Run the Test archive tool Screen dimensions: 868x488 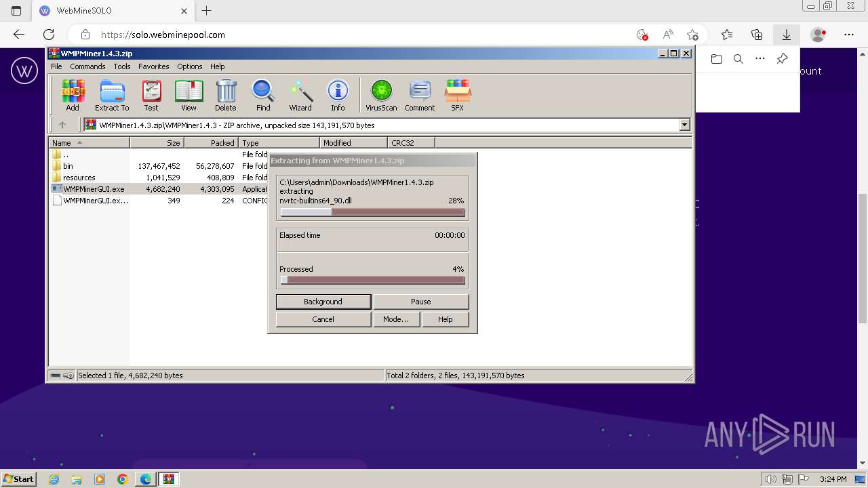click(x=151, y=95)
